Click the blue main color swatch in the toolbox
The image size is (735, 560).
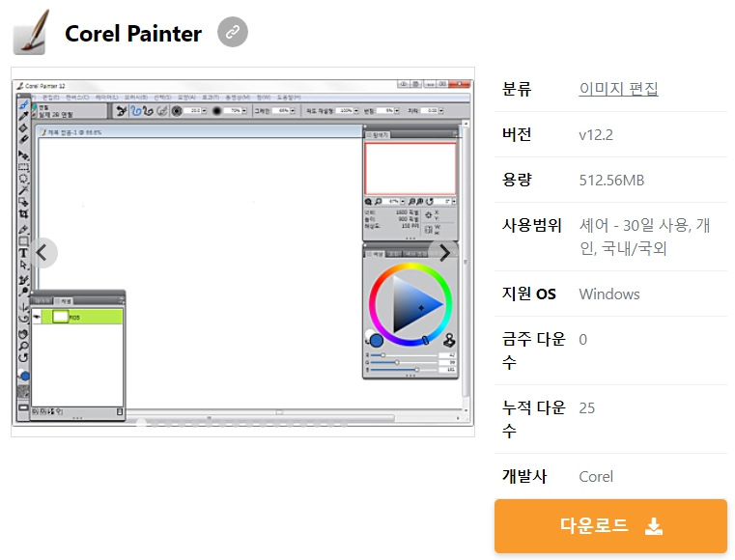[x=25, y=377]
